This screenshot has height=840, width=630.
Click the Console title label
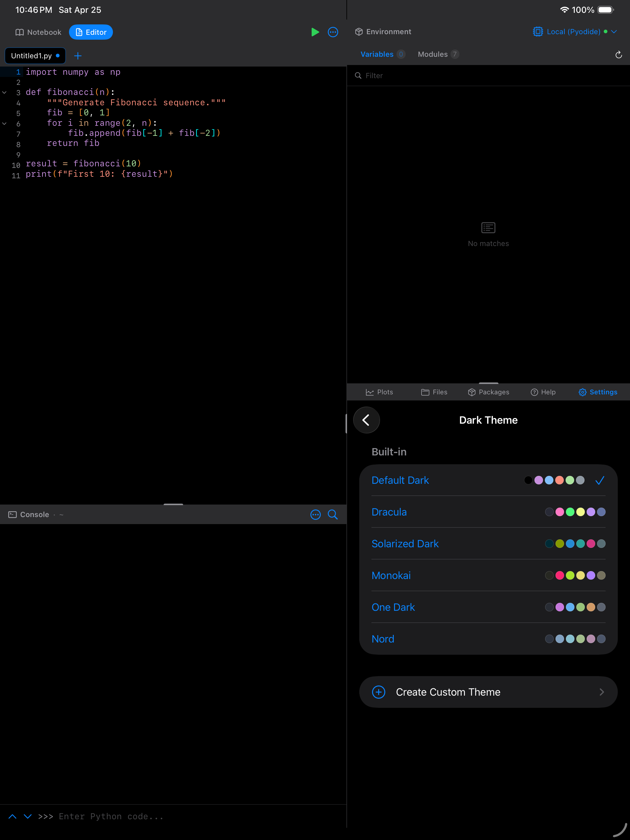(34, 515)
